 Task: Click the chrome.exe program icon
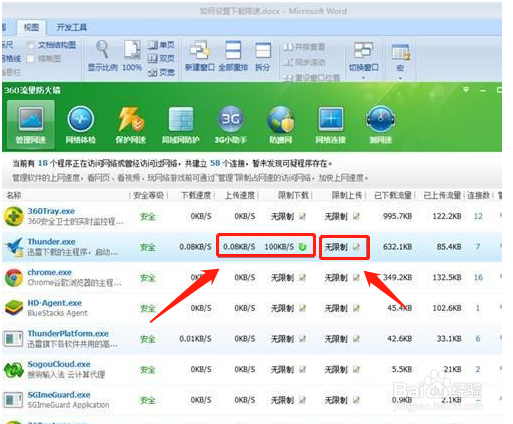coord(14,277)
